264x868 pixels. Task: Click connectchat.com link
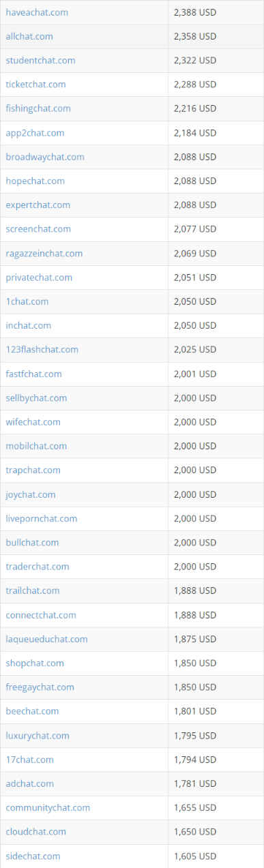41,615
